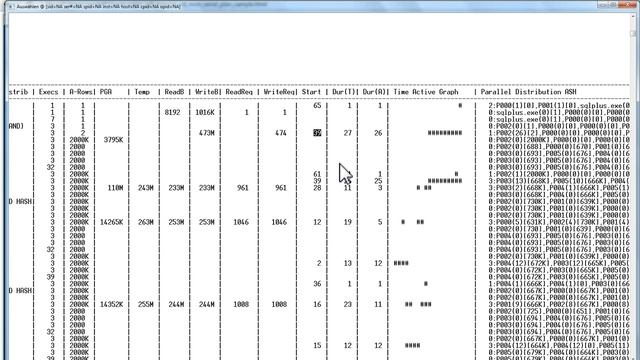Click the 'Dur(T)' column header

[344, 92]
